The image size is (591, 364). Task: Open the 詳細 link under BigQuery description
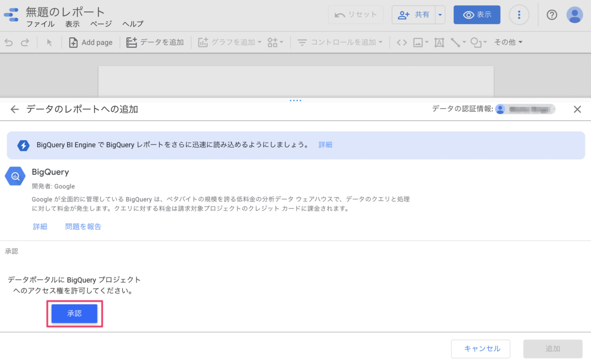pyautogui.click(x=40, y=226)
